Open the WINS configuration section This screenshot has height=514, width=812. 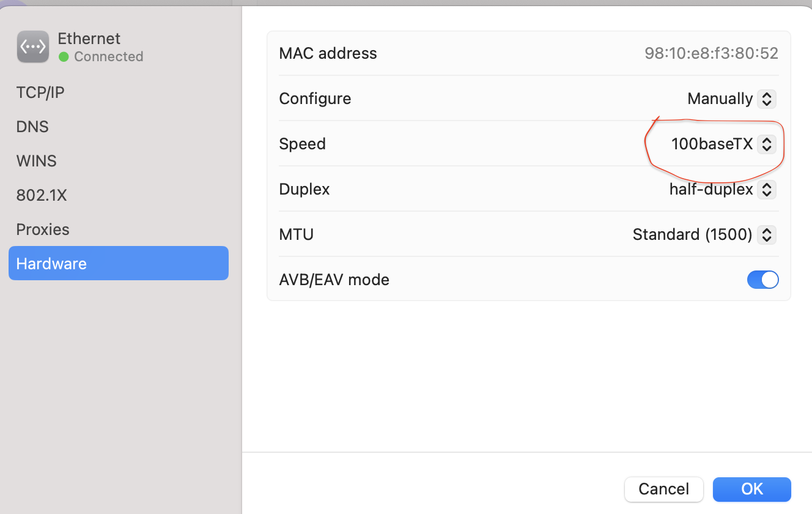pos(35,161)
